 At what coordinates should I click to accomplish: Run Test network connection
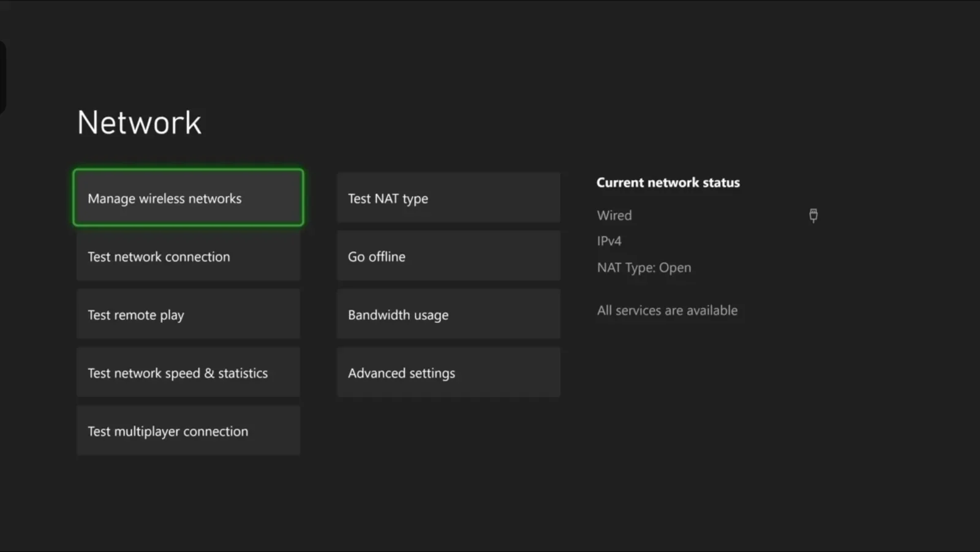pos(187,256)
